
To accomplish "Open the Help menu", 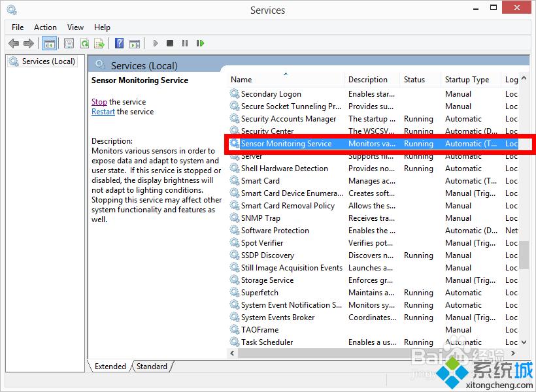I will [x=102, y=27].
